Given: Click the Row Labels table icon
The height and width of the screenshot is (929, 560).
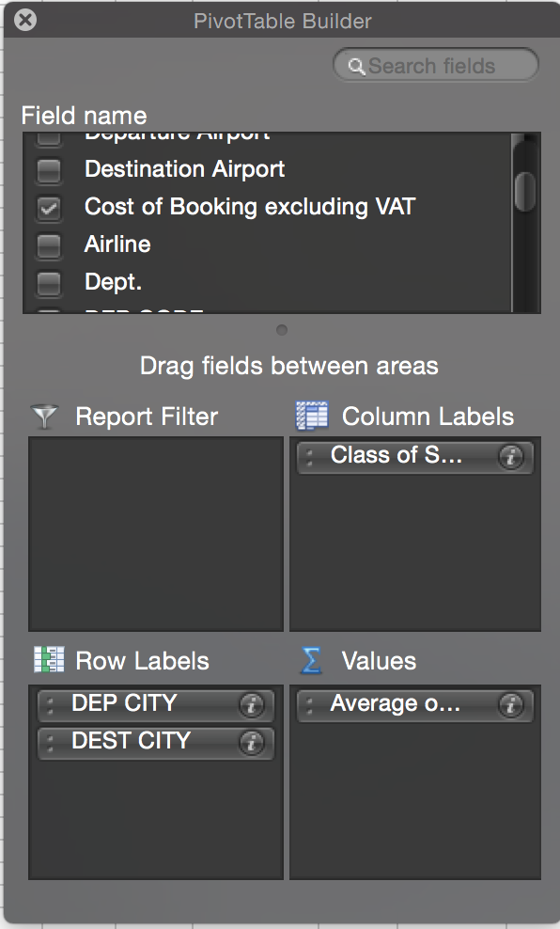Looking at the screenshot, I should click(49, 660).
